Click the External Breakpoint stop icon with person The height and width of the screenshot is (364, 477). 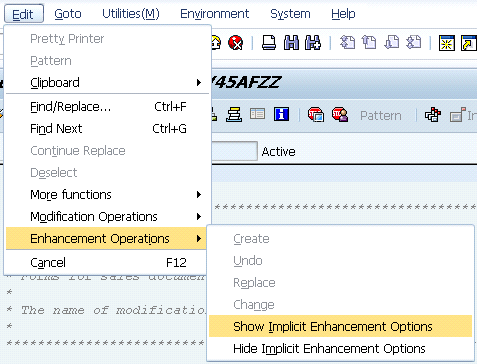[340, 114]
